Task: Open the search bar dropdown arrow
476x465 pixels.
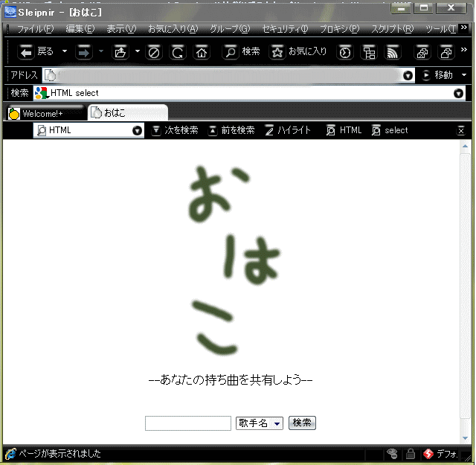Action: [458, 93]
